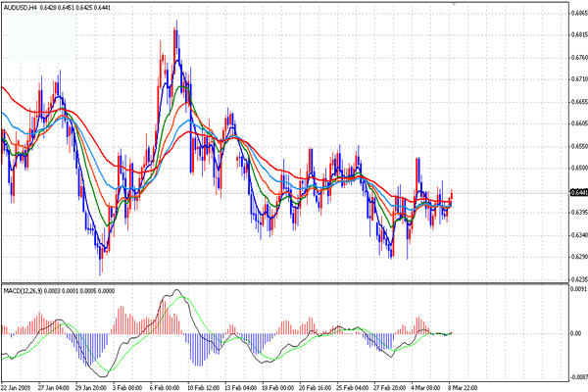Click the 0.6235 price scale label

coord(577,279)
